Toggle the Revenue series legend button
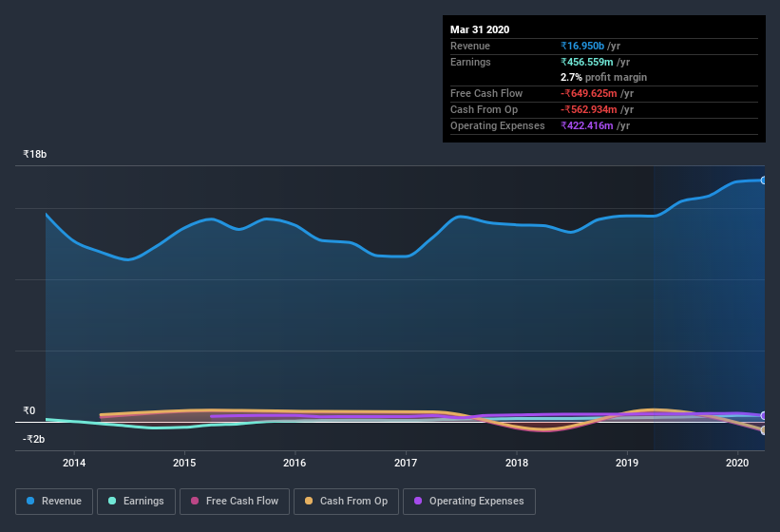This screenshot has width=780, height=532. tap(54, 502)
